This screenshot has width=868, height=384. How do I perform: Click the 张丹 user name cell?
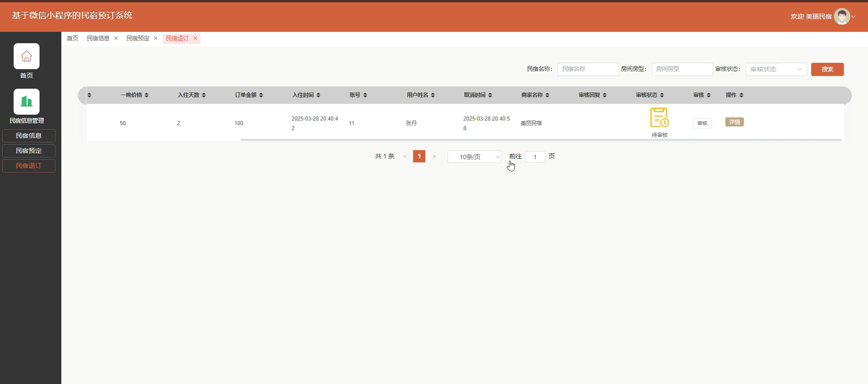tap(411, 123)
